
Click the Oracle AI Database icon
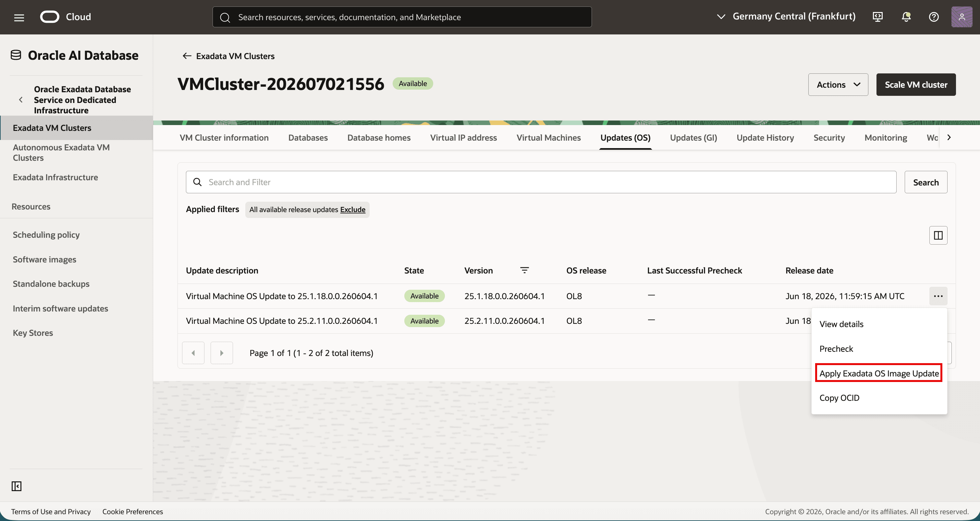(16, 55)
